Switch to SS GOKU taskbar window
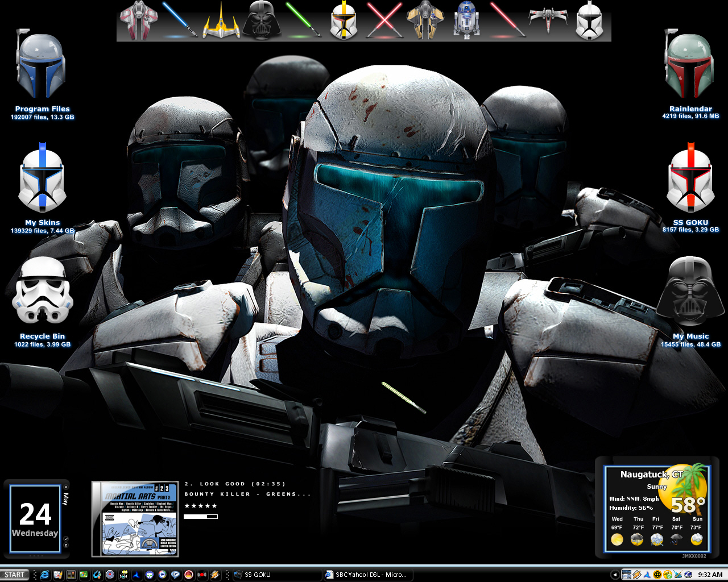Viewport: 728px width, 582px height. tap(278, 575)
